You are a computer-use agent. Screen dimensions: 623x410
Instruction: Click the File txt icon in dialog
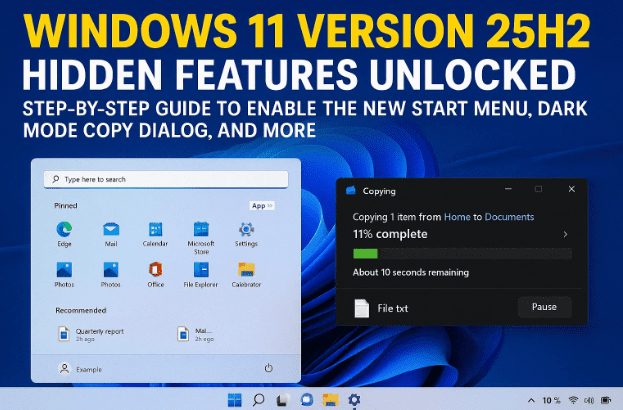pyautogui.click(x=362, y=308)
